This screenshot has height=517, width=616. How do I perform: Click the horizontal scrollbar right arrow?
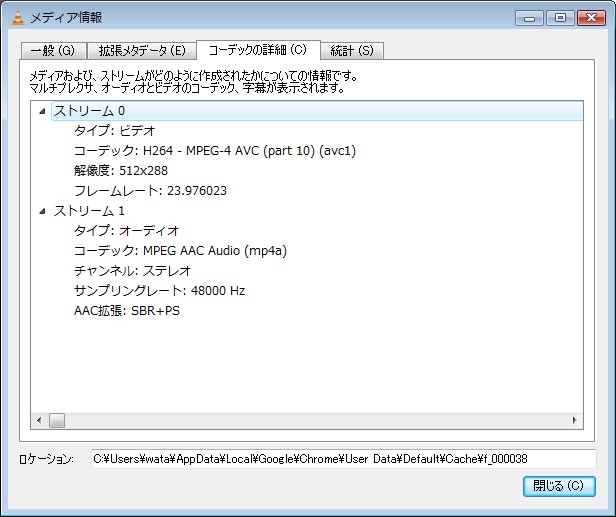[575, 420]
